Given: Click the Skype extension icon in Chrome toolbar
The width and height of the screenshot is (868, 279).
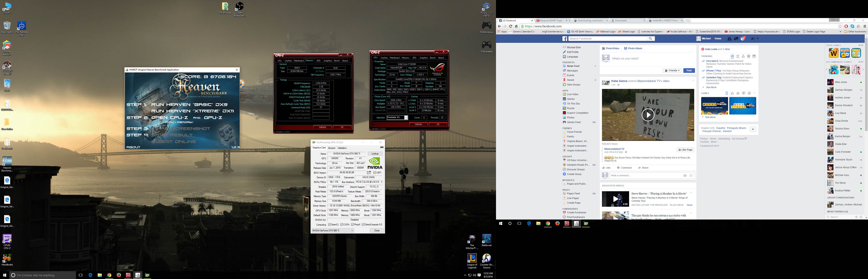Looking at the screenshot, I should point(852,26).
